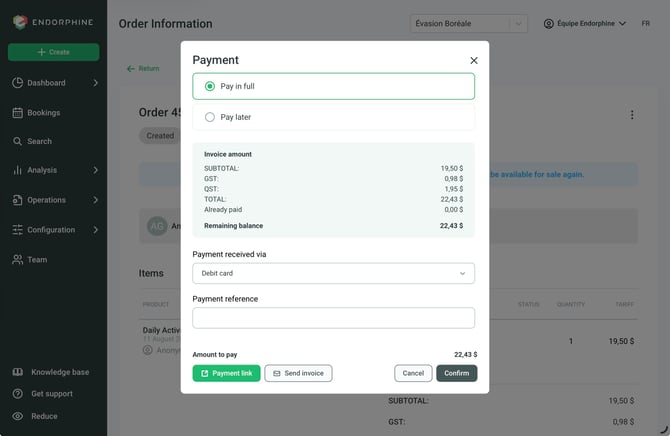Image resolution: width=670 pixels, height=436 pixels.
Task: Open Search via magnifier icon
Action: click(17, 141)
